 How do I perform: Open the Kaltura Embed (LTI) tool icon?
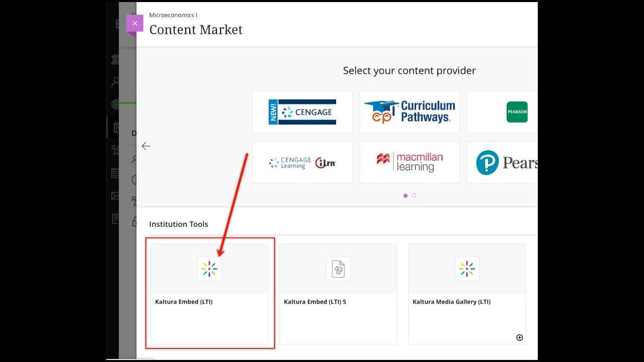[209, 269]
